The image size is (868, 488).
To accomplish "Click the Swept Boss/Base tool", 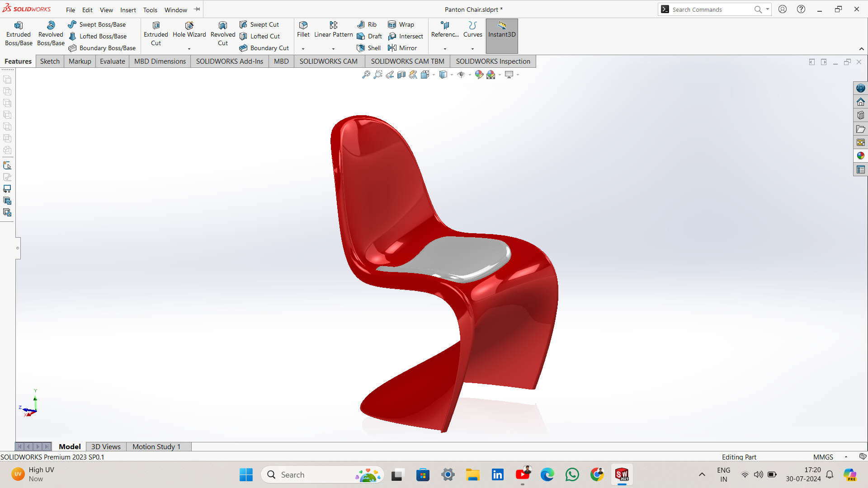I will 97,24.
